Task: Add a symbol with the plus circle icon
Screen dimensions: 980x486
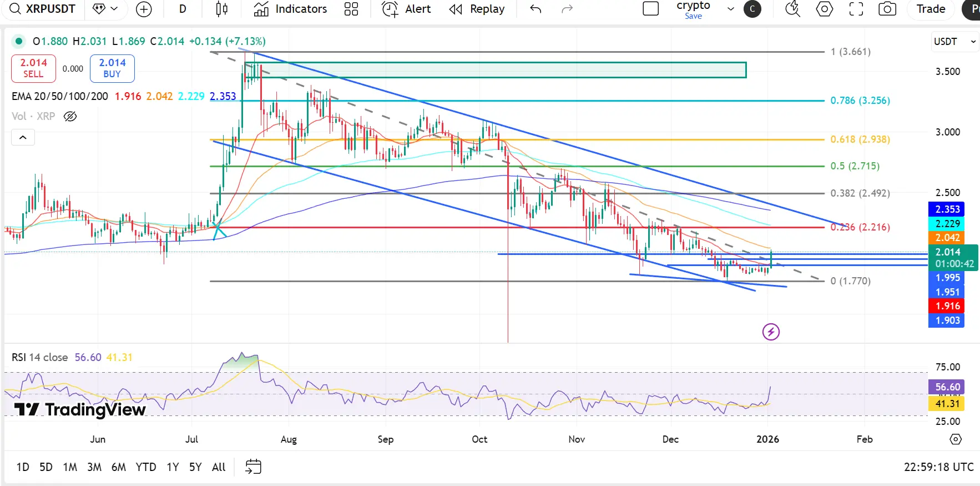Action: pos(144,9)
